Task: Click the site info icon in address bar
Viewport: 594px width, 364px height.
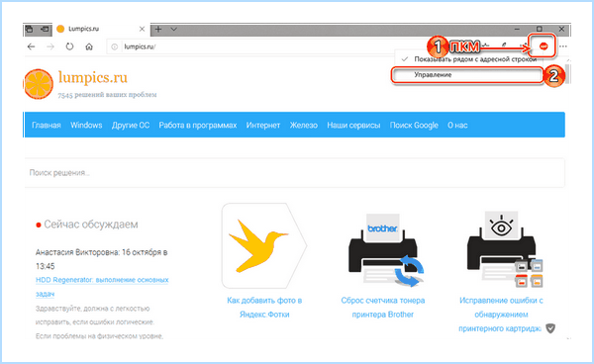Action: [x=114, y=46]
